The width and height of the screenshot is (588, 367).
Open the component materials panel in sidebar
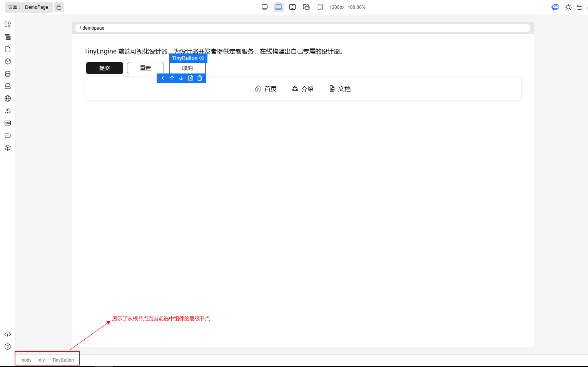(x=8, y=25)
